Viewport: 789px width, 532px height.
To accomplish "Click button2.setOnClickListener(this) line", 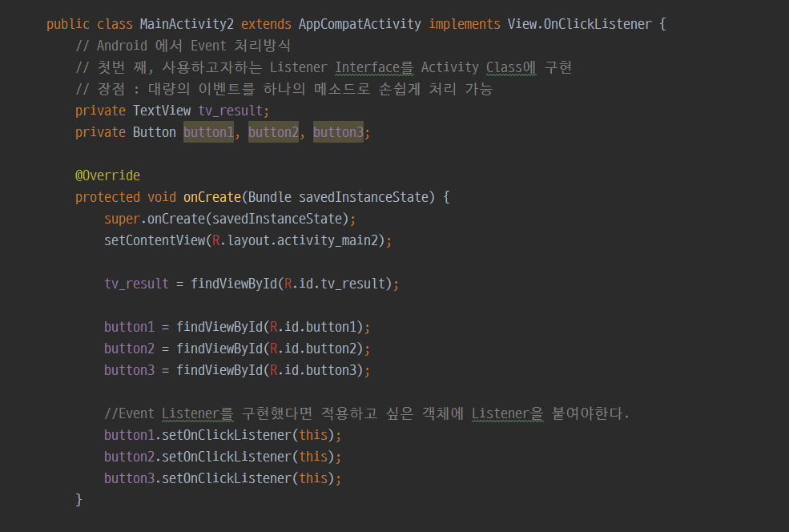I will click(223, 457).
